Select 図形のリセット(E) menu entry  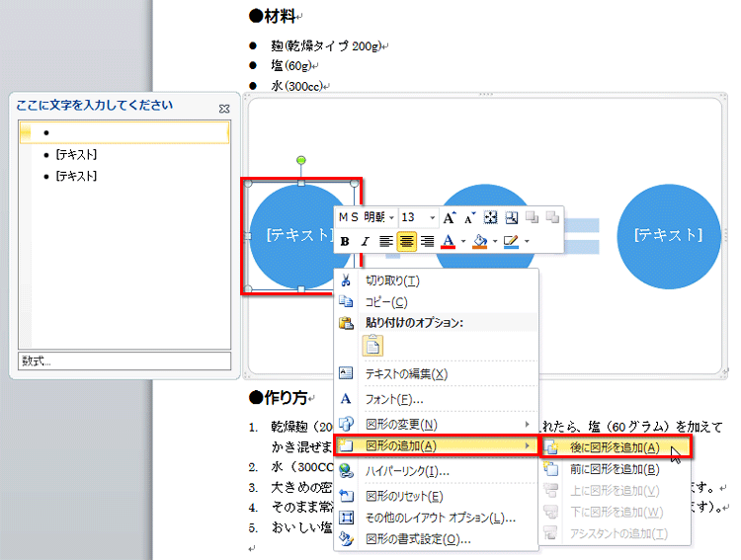pos(436,496)
